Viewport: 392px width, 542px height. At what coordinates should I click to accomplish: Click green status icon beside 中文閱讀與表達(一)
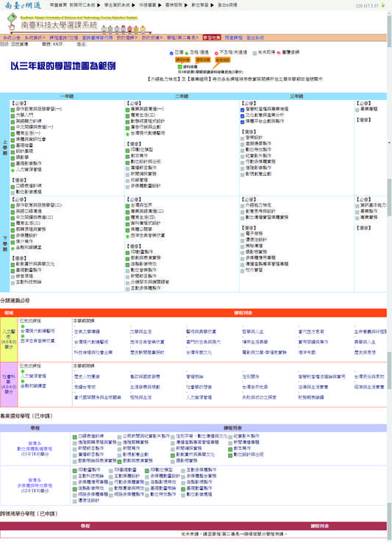[13, 127]
